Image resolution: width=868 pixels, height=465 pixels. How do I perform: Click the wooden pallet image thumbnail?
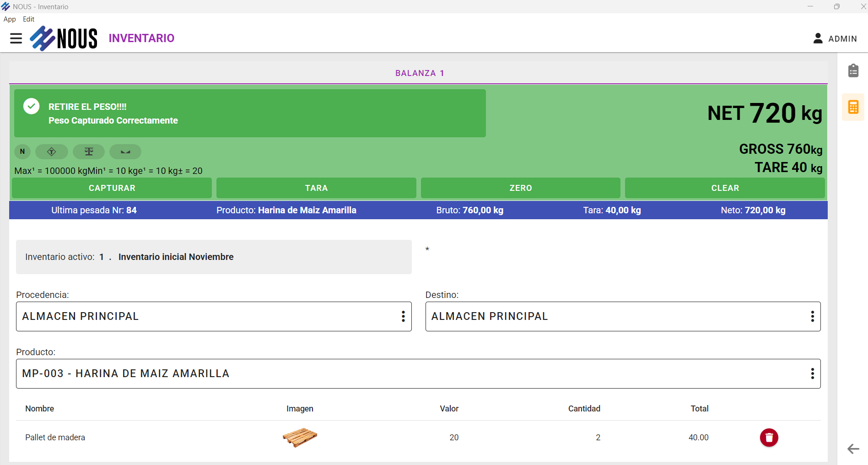[300, 437]
